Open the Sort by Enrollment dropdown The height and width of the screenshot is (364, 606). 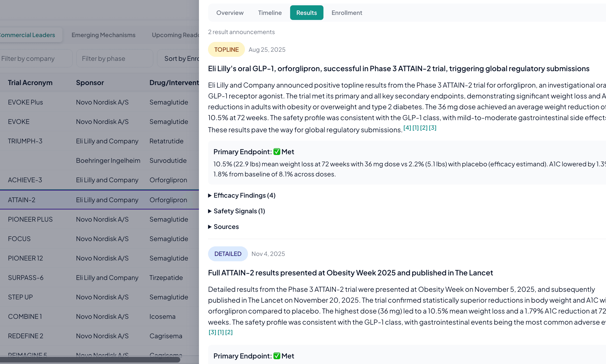tap(178, 58)
